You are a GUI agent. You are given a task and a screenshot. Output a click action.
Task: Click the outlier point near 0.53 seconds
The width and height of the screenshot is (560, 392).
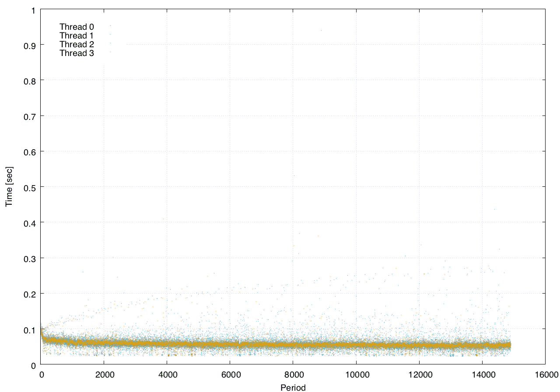294,175
